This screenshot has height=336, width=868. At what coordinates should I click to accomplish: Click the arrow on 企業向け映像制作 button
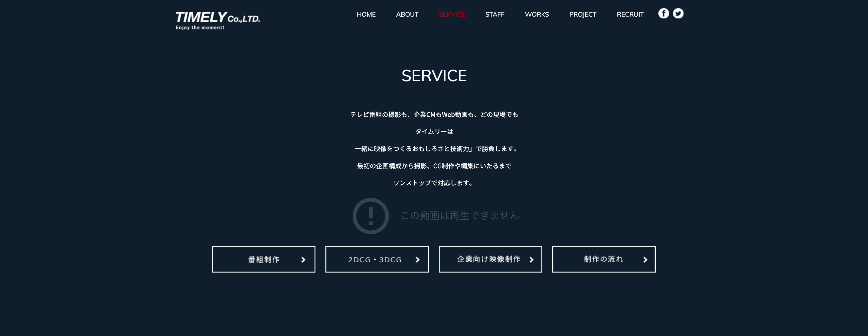531,260
